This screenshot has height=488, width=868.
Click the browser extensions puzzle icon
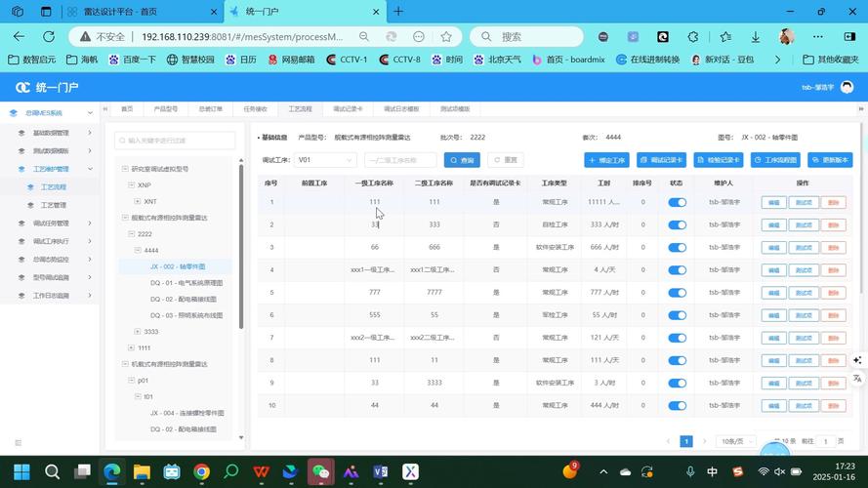[693, 36]
